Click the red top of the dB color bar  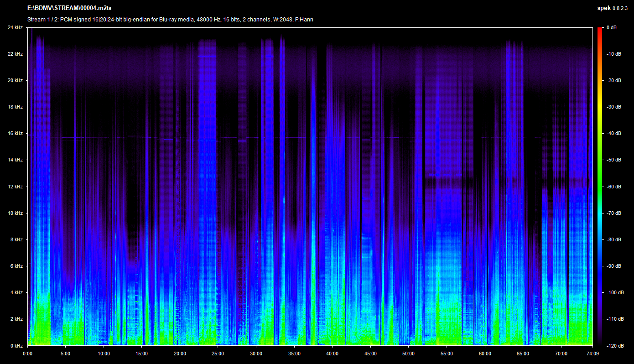(599, 30)
